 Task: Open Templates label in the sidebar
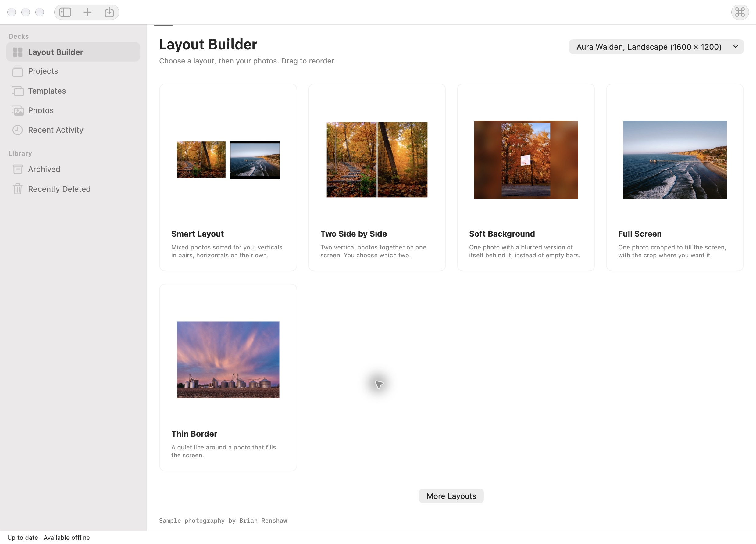point(47,91)
